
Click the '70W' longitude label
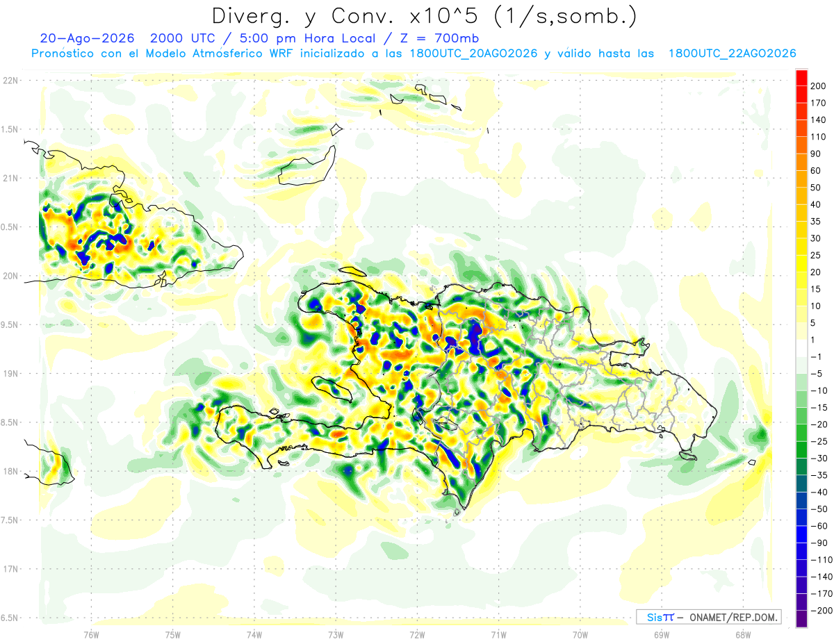(580, 634)
